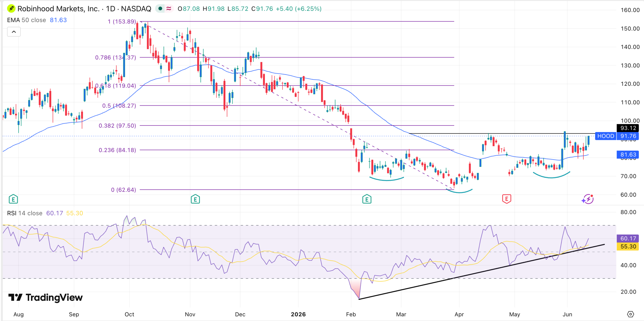
Task: Select the EMA 50 close legend
Action: (26, 20)
